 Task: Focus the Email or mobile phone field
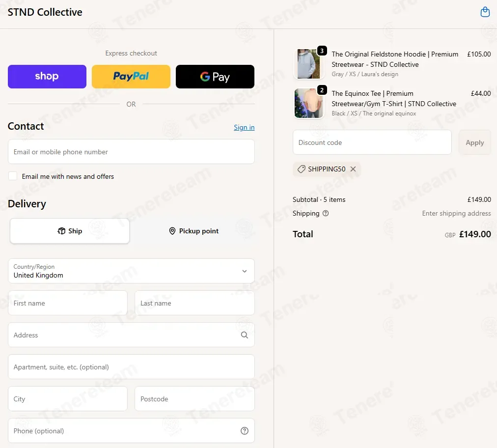tap(131, 152)
